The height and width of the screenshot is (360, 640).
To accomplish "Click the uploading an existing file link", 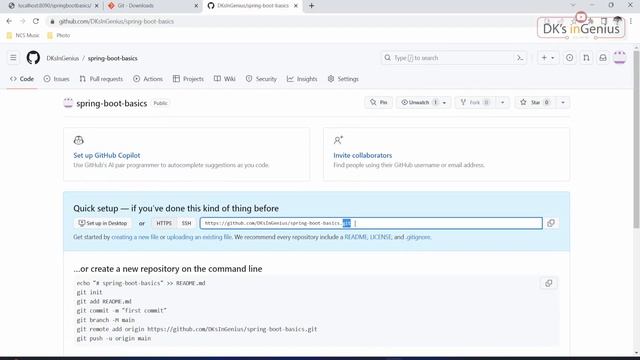I will tap(199, 237).
